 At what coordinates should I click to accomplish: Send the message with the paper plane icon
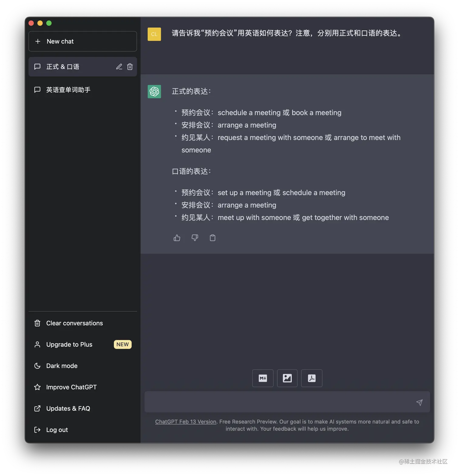tap(419, 403)
